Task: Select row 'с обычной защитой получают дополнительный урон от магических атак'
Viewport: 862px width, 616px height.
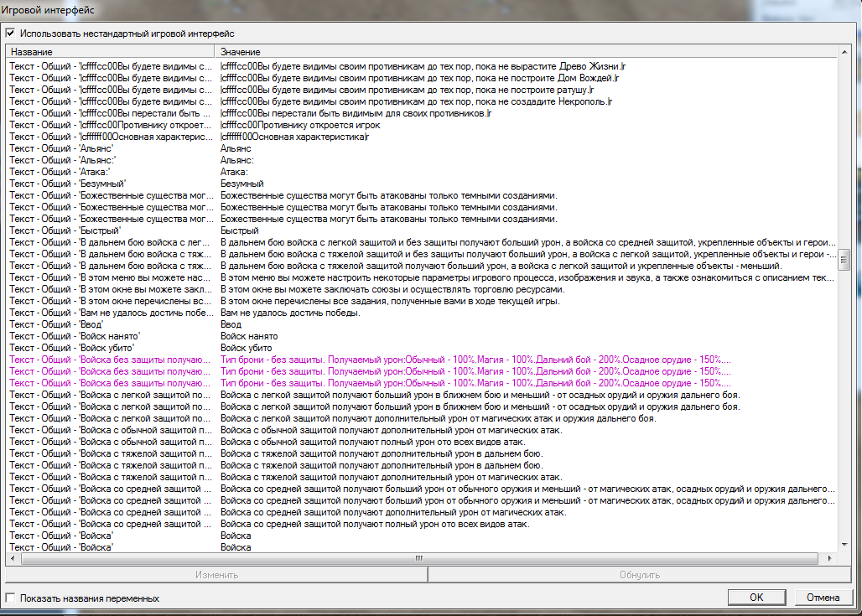Action: tap(422, 430)
